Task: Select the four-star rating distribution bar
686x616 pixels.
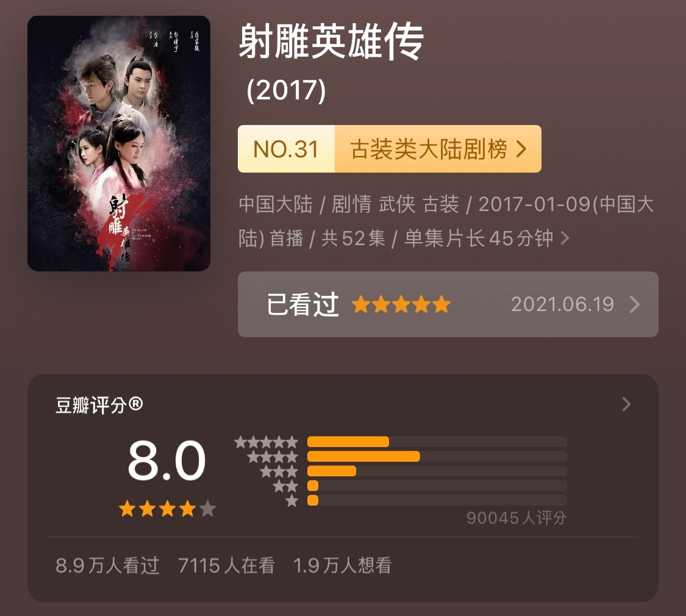Action: (437, 456)
